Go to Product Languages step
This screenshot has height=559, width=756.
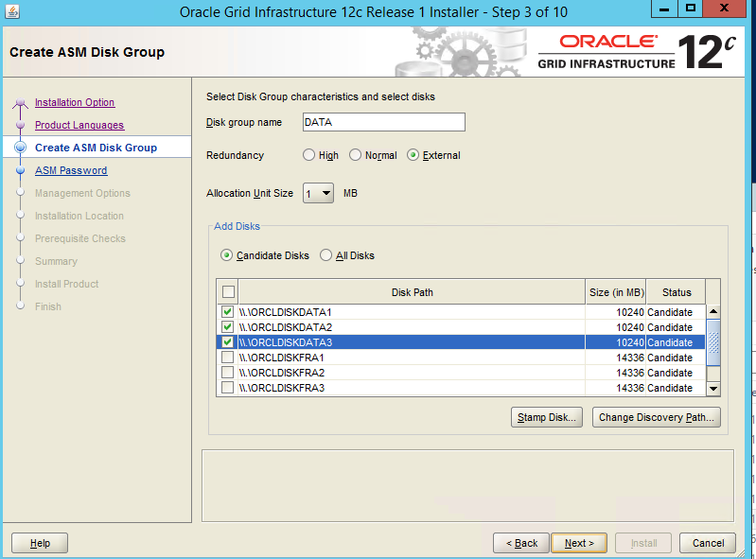79,125
